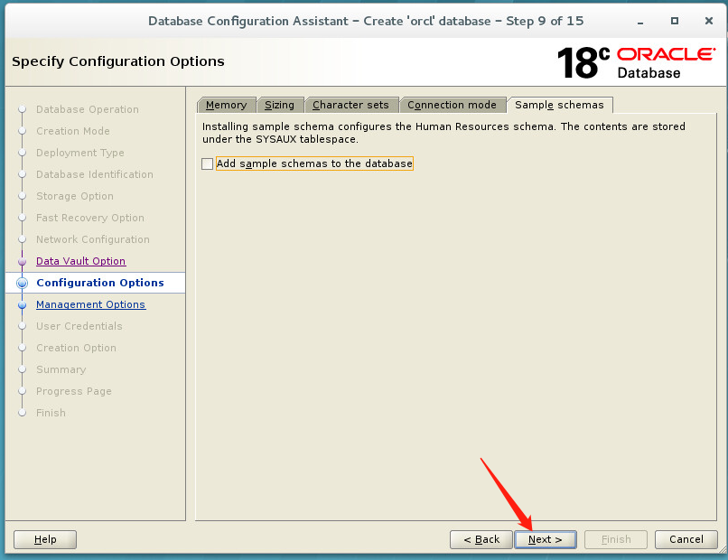Viewport: 728px width, 560px height.
Task: Click the window title bar text
Action: (x=366, y=22)
